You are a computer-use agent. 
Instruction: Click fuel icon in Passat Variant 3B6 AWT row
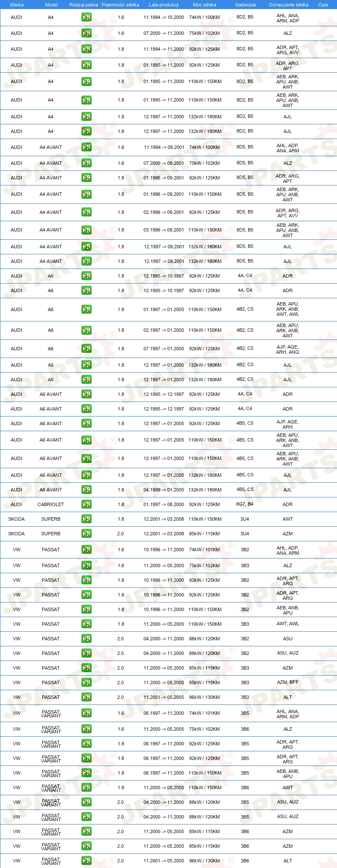point(86,788)
